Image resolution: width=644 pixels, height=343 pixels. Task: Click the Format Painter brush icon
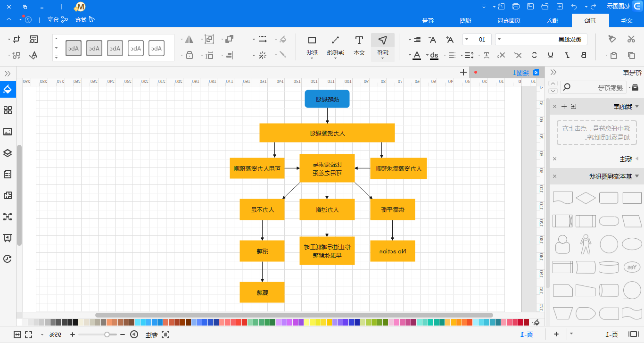(x=612, y=40)
